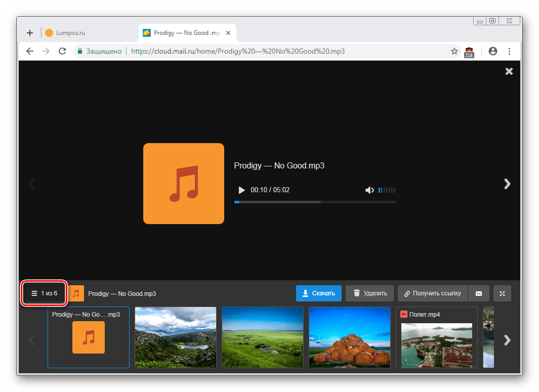Viewport: 539px width, 392px height.
Task: Go to next file with right chevron
Action: click(x=507, y=184)
